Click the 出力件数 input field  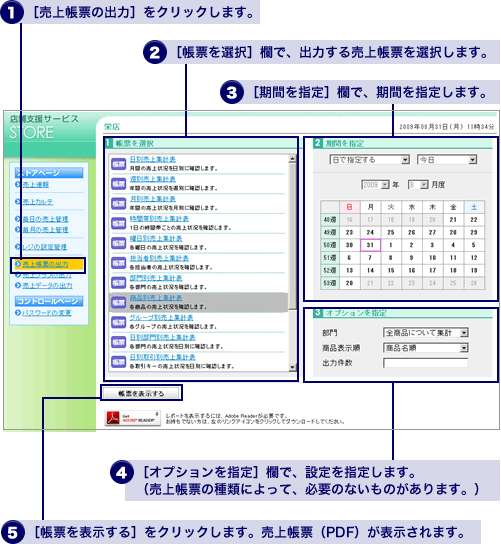point(425,363)
